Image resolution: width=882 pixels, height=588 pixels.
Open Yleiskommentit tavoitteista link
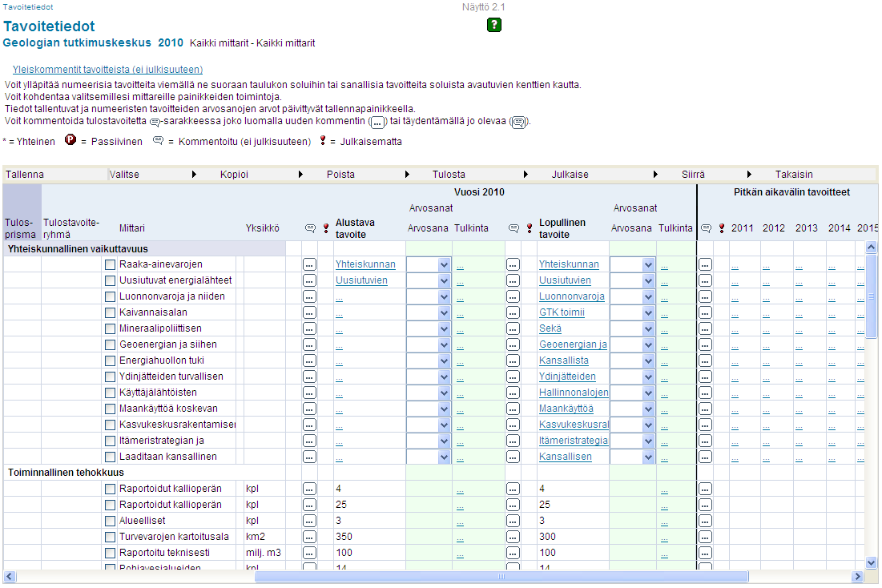(x=107, y=69)
